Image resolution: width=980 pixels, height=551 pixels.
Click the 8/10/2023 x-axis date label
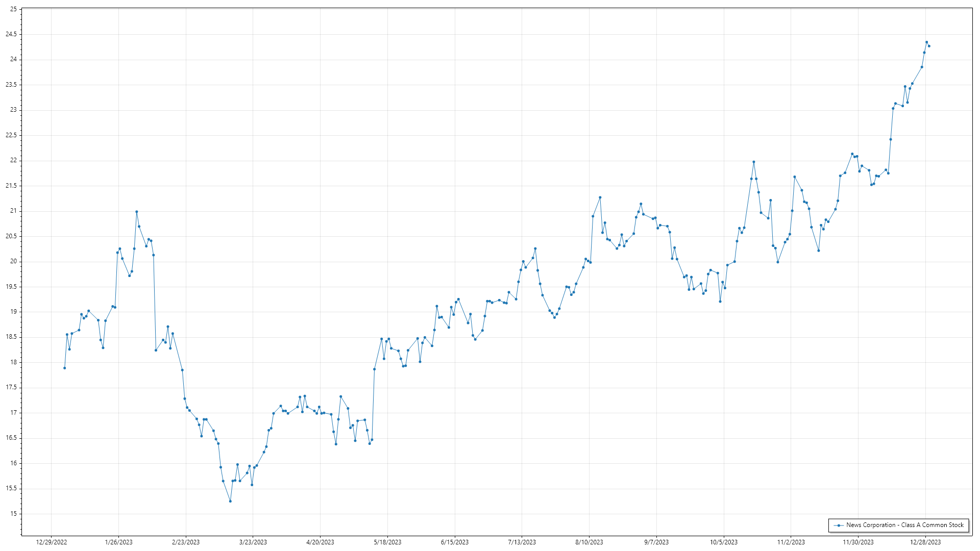pyautogui.click(x=589, y=542)
